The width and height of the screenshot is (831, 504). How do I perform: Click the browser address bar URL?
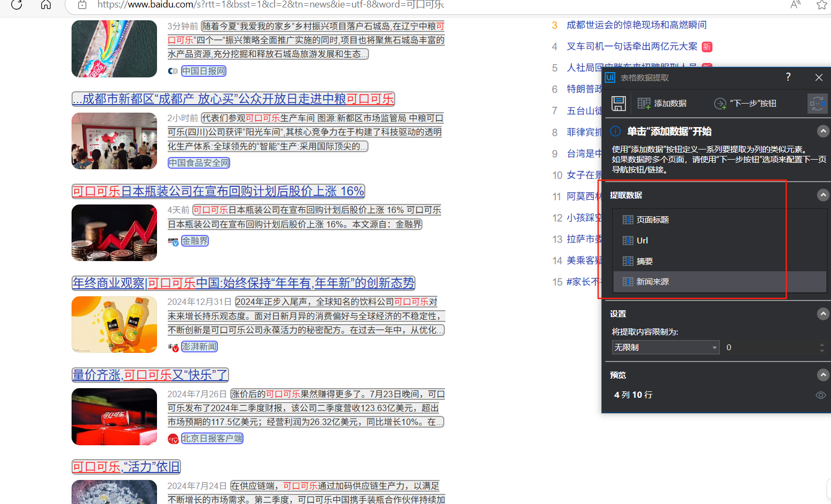[270, 4]
